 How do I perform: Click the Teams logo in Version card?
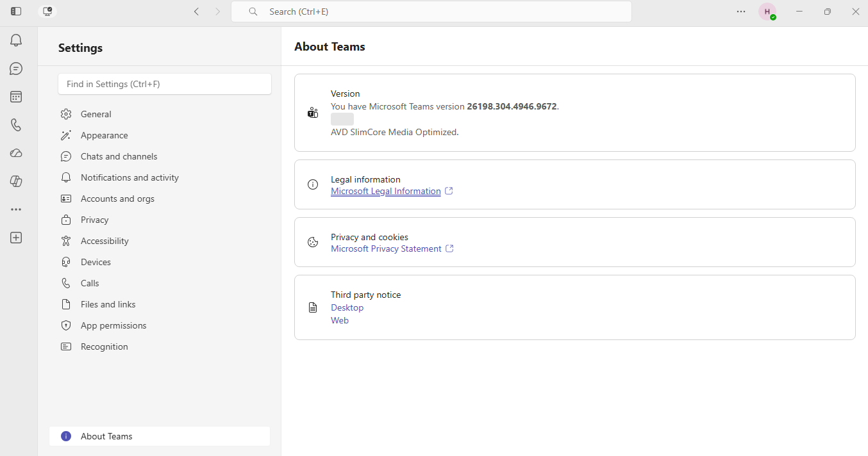[313, 113]
